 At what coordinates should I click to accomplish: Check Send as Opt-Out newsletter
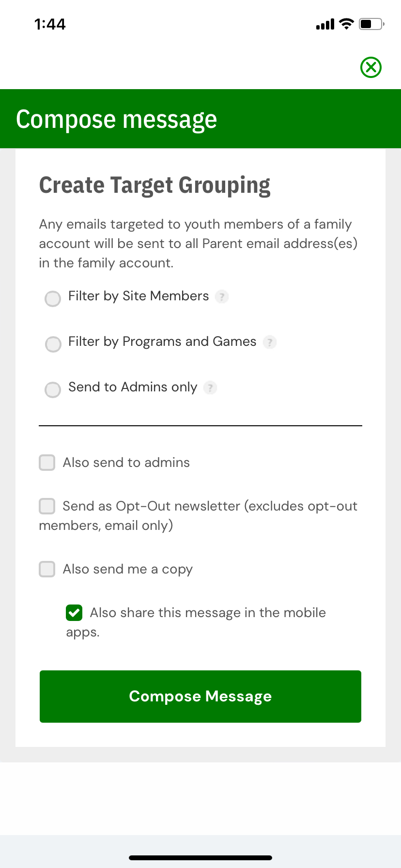coord(47,506)
